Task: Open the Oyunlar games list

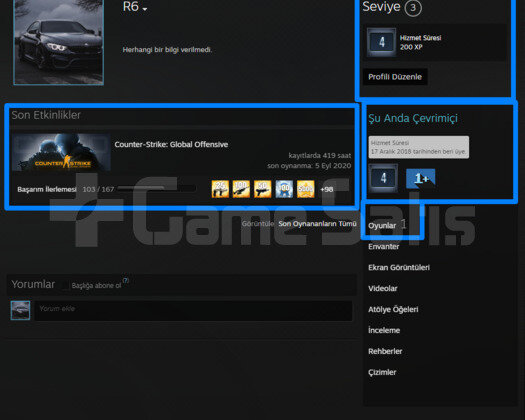Action: [382, 226]
